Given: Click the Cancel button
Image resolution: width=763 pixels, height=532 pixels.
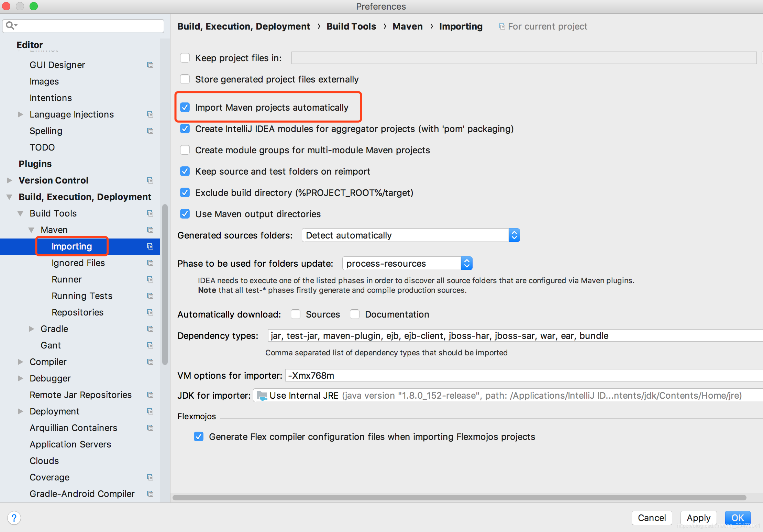Looking at the screenshot, I should click(652, 518).
